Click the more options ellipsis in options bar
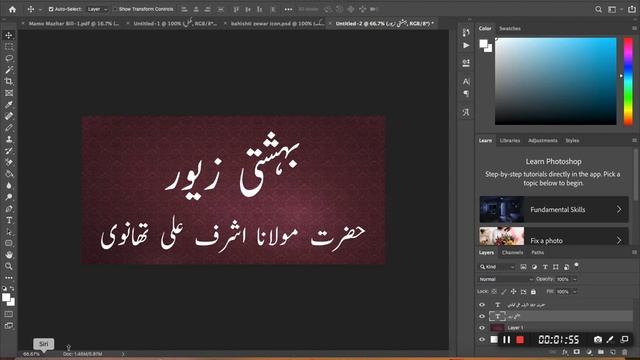This screenshot has height=360, width=640. [288, 9]
